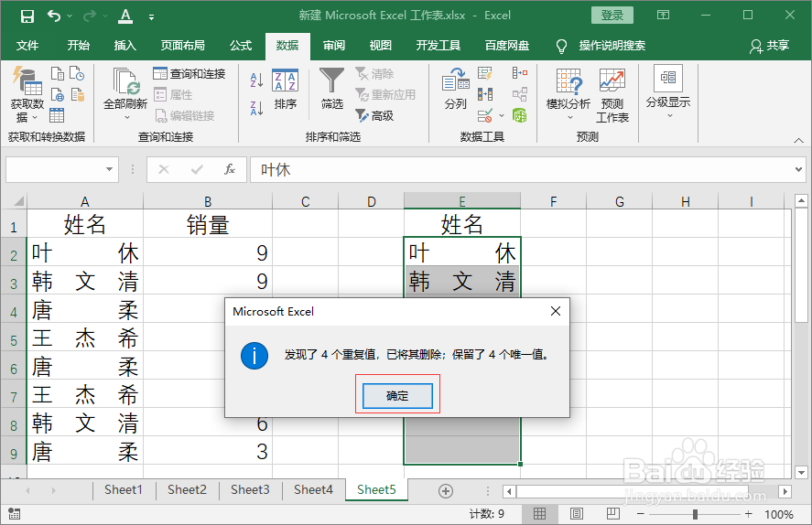
Task: Expand the formula bar
Action: click(798, 169)
